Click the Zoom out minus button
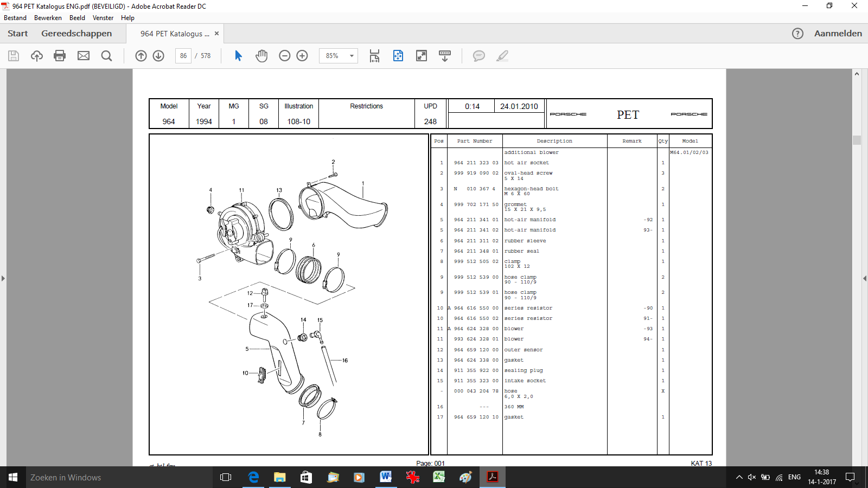868x488 pixels. tap(284, 56)
